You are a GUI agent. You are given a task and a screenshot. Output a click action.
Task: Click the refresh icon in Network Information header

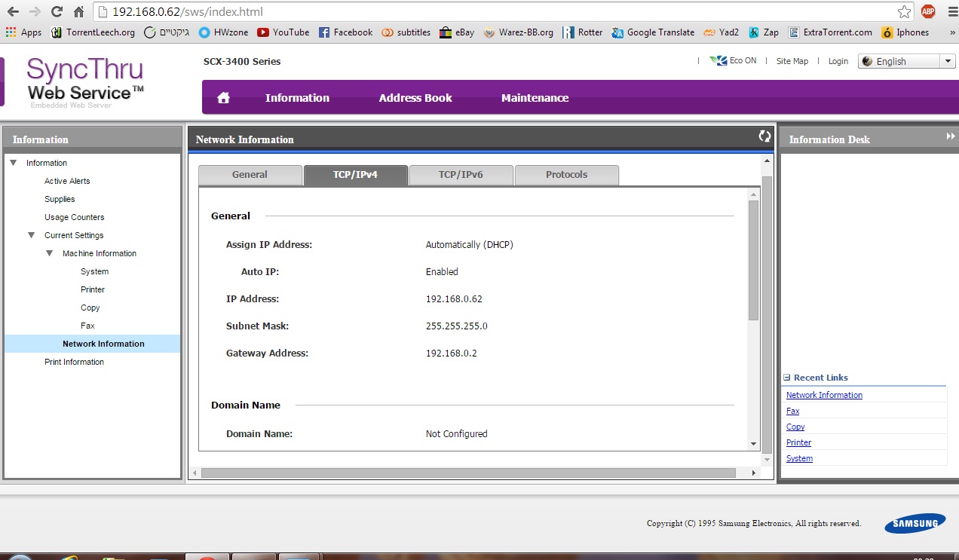click(764, 136)
